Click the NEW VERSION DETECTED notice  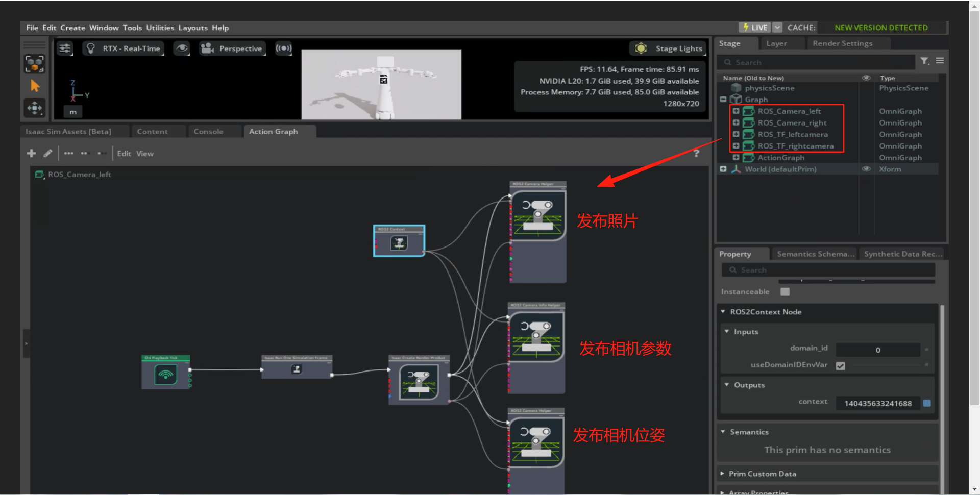click(881, 28)
